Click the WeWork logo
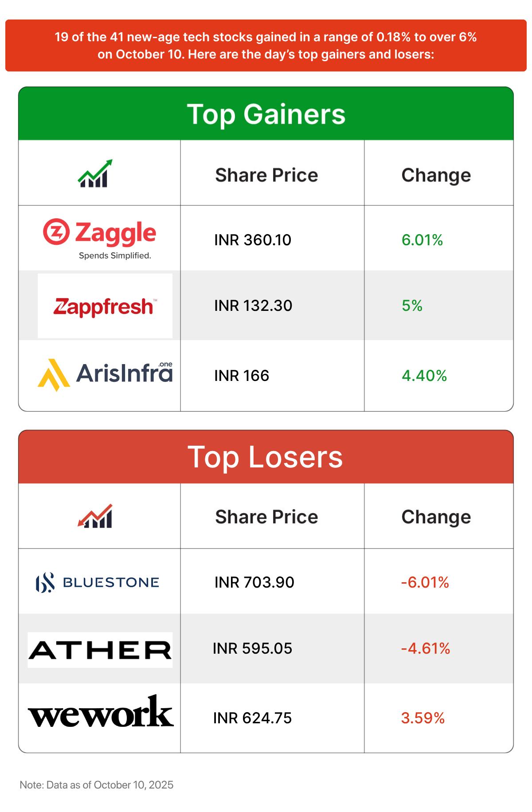This screenshot has width=532, height=812. coord(101,713)
